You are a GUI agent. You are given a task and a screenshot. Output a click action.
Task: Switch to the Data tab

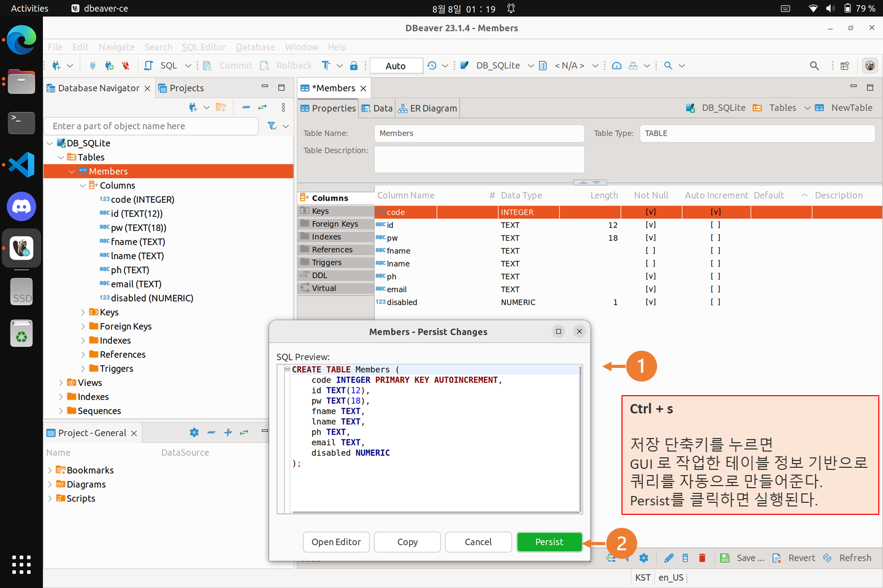pos(377,108)
